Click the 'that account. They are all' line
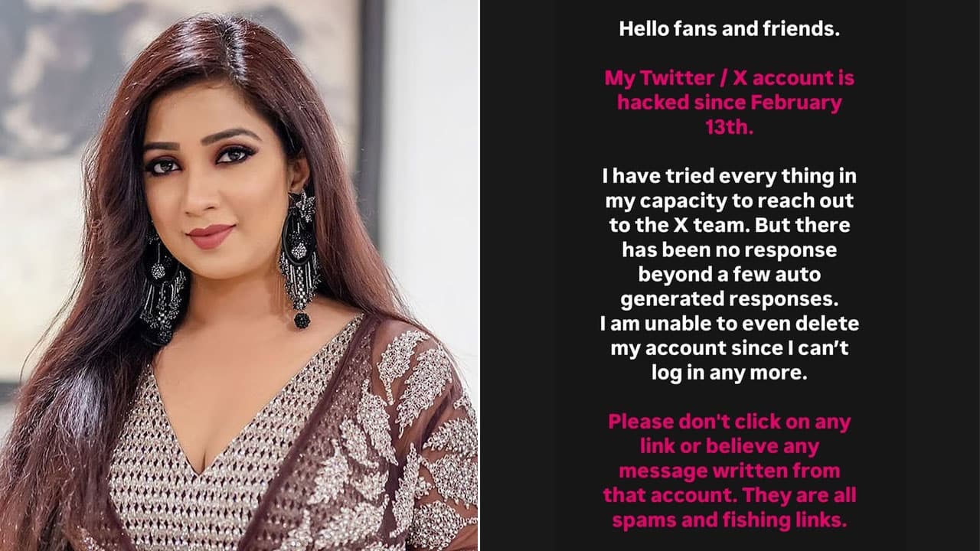Viewport: 980px width, 551px height. tap(729, 495)
